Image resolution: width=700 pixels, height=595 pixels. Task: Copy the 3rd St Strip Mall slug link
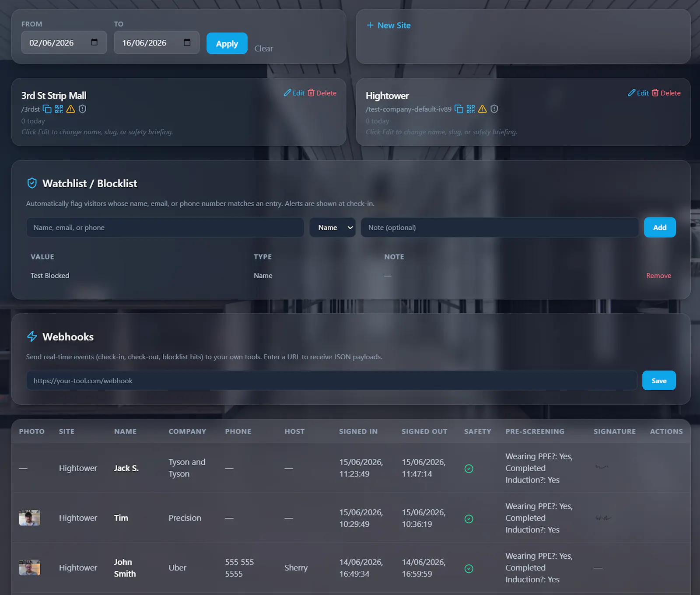tap(47, 109)
